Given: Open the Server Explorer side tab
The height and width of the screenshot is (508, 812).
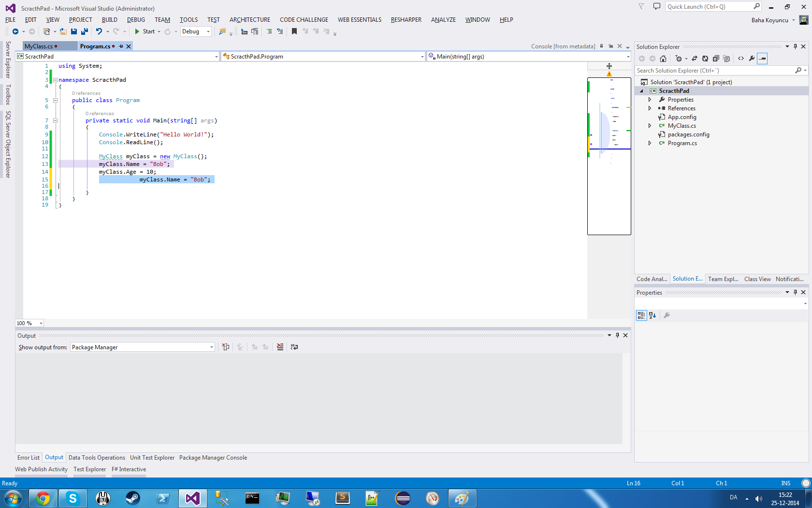Looking at the screenshot, I should click(x=8, y=60).
